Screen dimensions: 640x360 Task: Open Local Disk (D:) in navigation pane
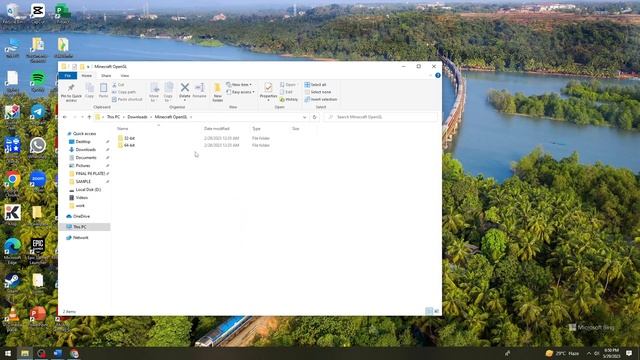[88, 190]
